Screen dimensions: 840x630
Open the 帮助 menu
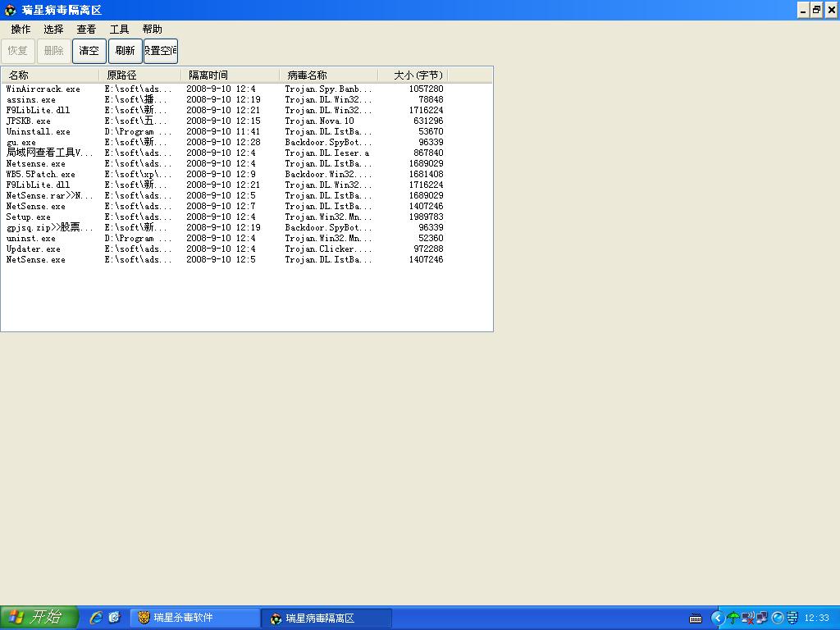coord(152,29)
